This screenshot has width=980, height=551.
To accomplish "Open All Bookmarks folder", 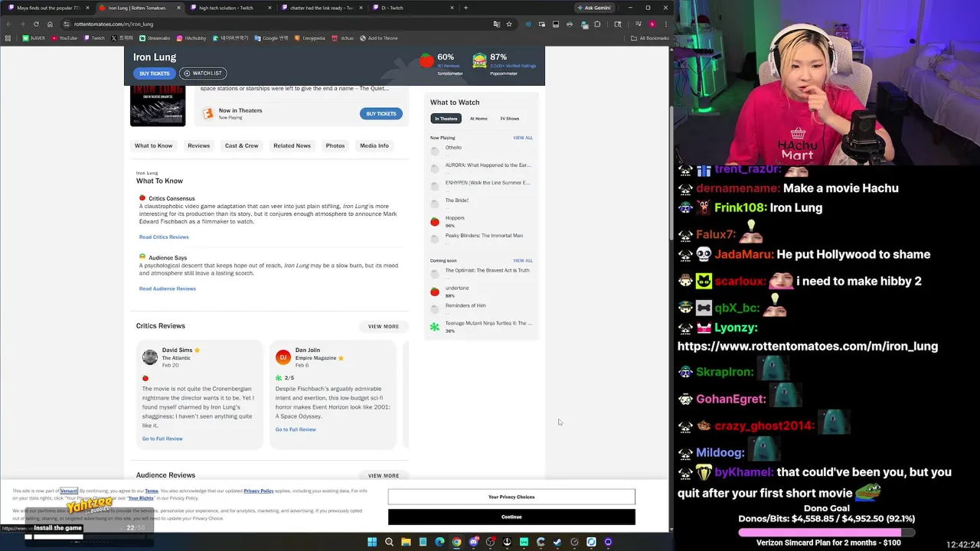I will coord(649,38).
